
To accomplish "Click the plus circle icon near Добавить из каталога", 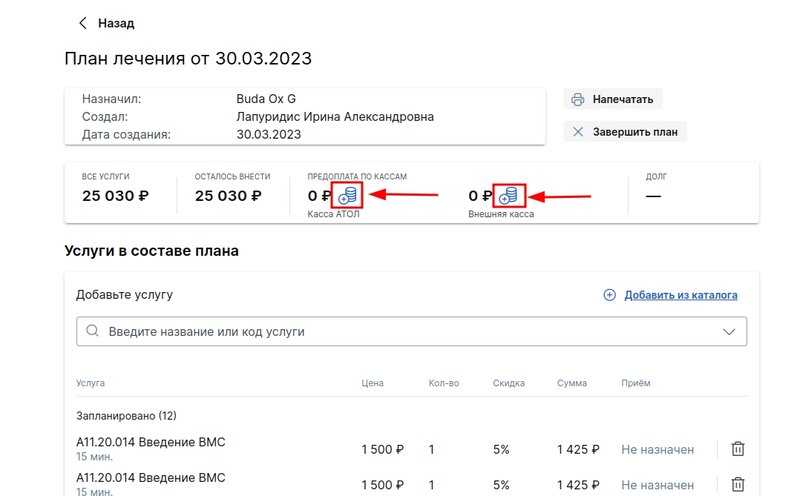I will tap(609, 295).
